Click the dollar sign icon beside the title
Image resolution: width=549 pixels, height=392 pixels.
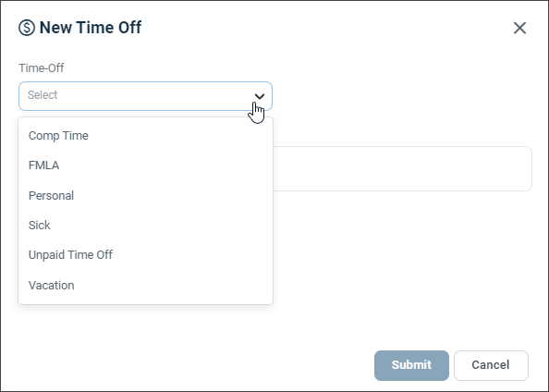[x=27, y=28]
